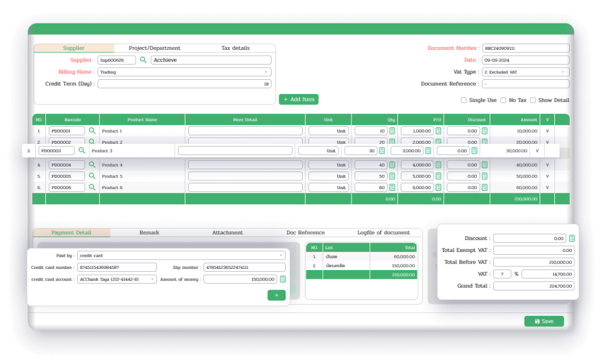
Task: Click the Add Item button
Action: [x=299, y=100]
